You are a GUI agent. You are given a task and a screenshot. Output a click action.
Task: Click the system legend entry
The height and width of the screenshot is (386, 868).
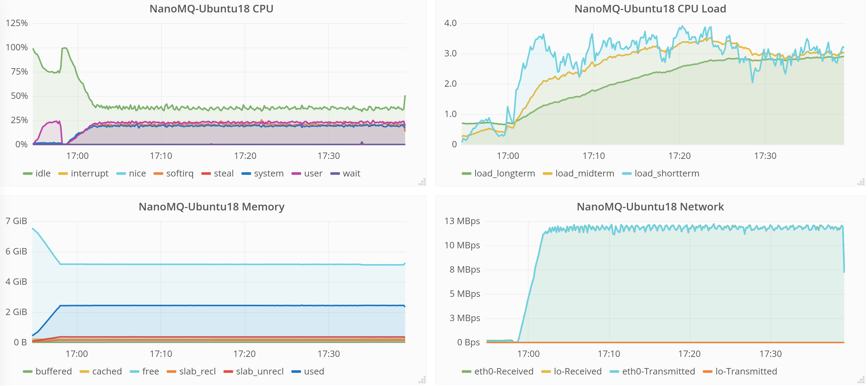click(269, 174)
